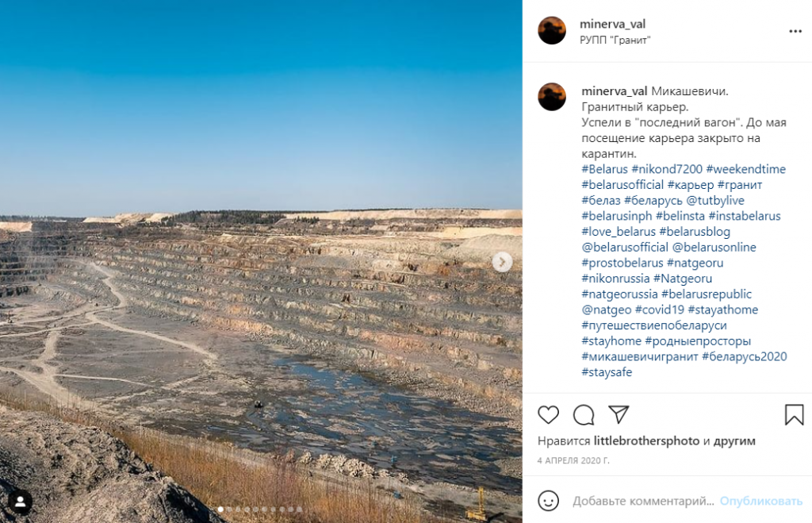Go to next photo with arrow
812x523 pixels.
[x=502, y=262]
